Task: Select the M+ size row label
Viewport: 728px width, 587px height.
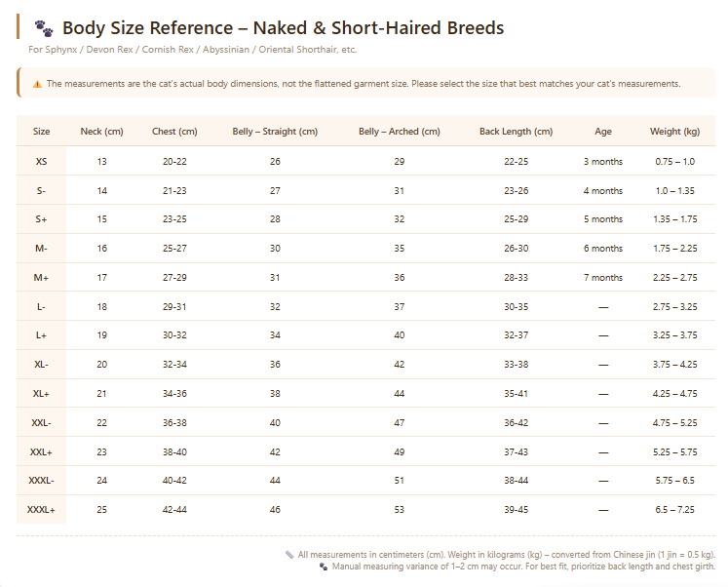Action: [41, 277]
